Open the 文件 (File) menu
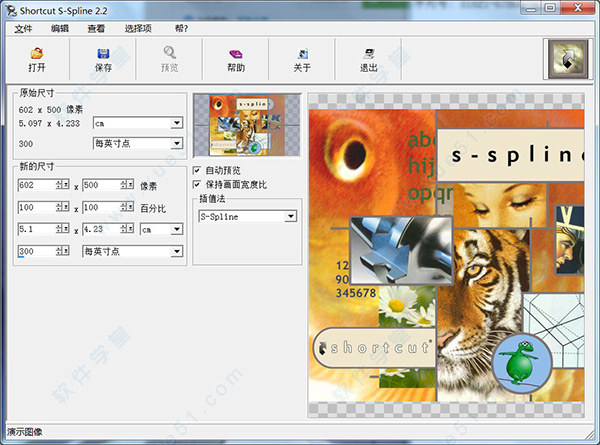Image resolution: width=600 pixels, height=445 pixels. click(x=23, y=28)
